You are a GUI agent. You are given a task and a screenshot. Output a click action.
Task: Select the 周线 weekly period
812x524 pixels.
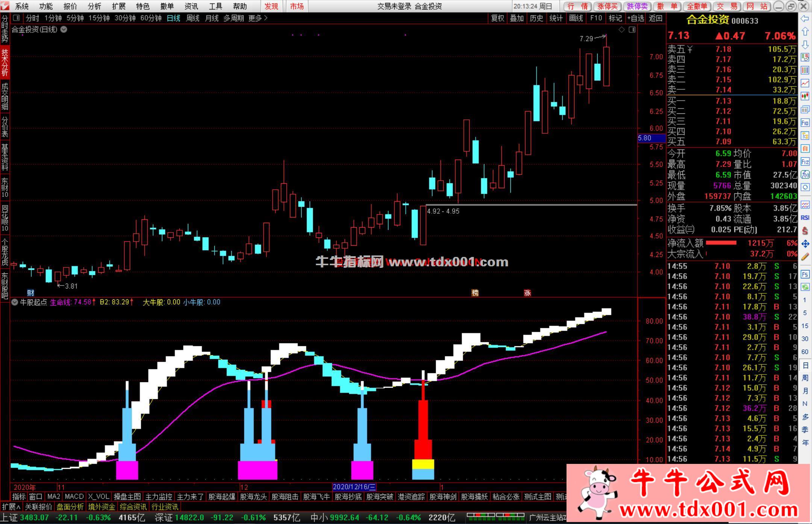coord(192,18)
